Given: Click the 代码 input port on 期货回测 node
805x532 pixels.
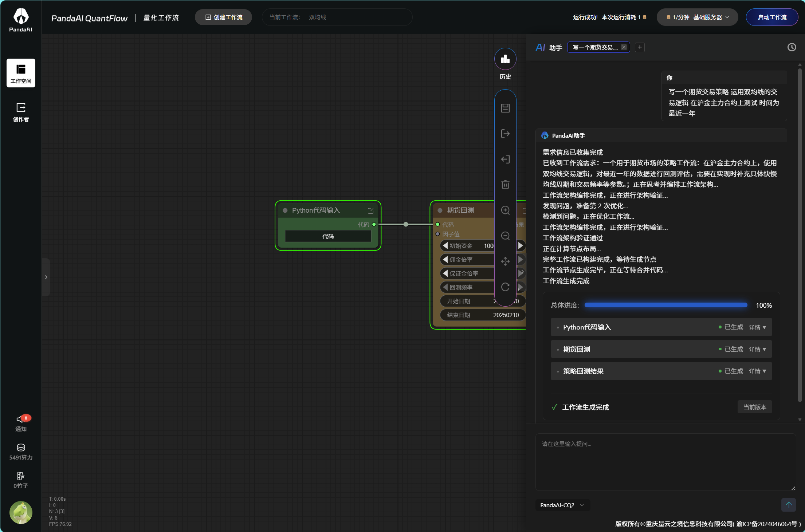Looking at the screenshot, I should (437, 224).
